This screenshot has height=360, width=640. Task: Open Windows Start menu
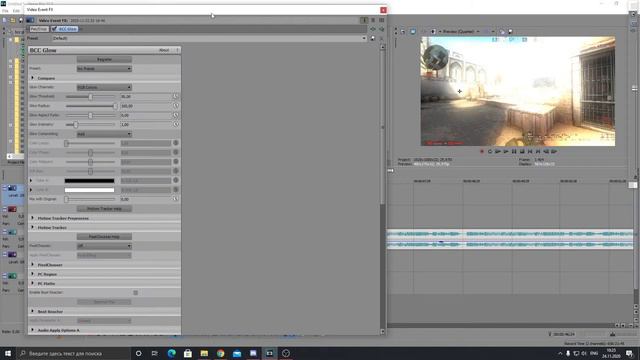(x=8, y=353)
